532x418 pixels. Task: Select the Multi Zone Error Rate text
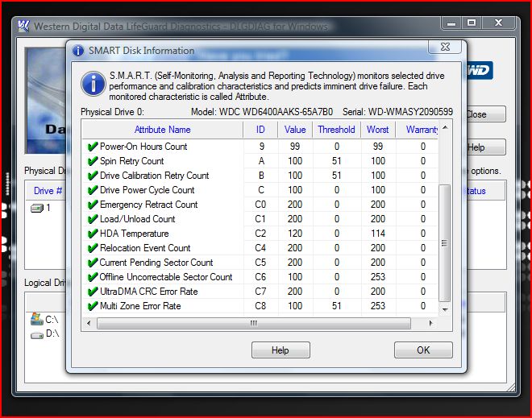point(140,306)
